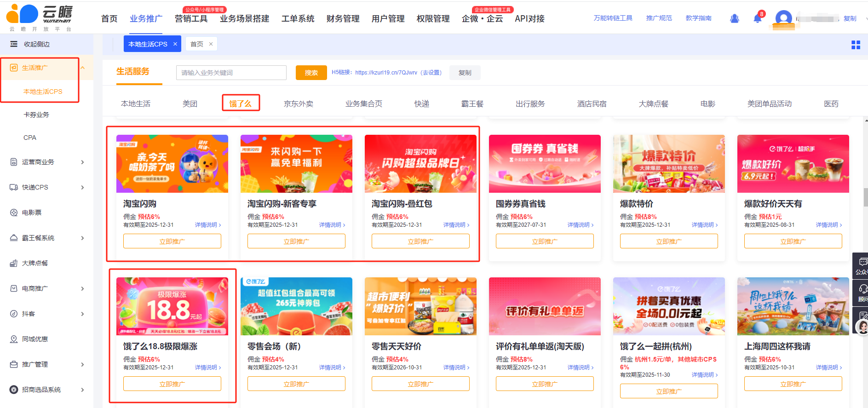
Task: Close the 本地生活CPS page tab
Action: [x=175, y=44]
